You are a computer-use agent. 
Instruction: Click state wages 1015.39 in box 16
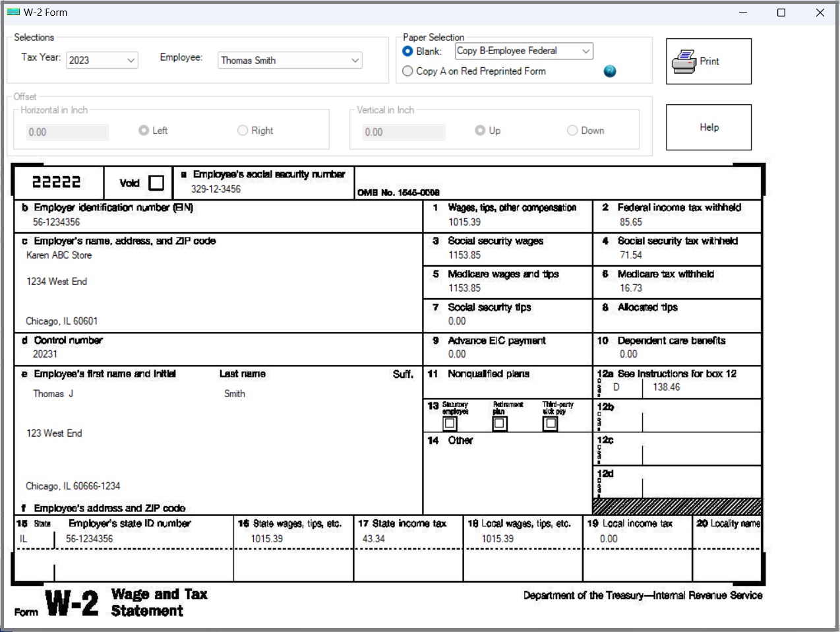pos(266,538)
